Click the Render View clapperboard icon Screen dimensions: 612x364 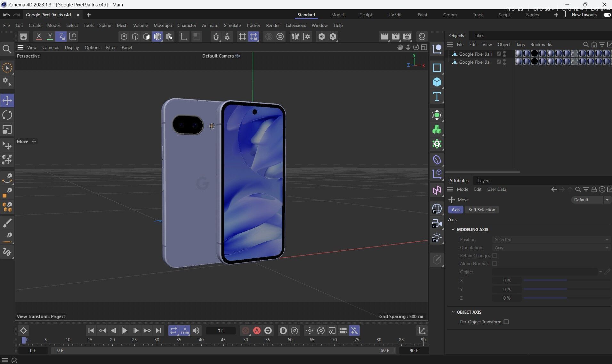pyautogui.click(x=384, y=36)
